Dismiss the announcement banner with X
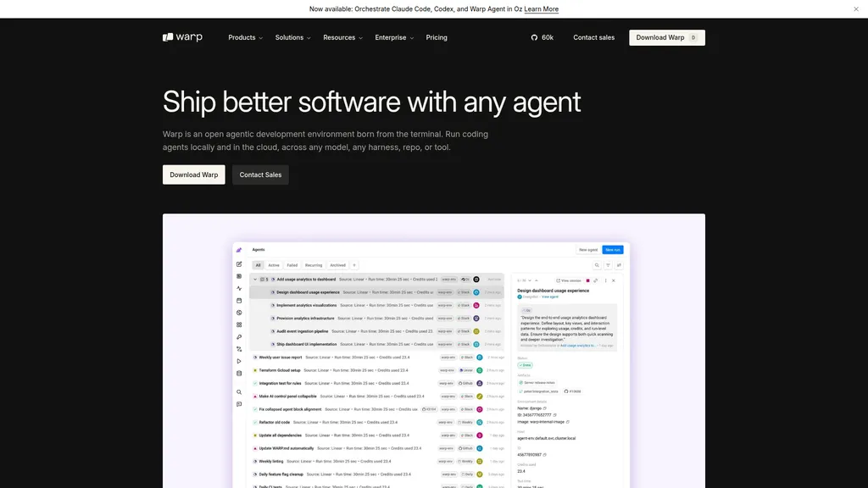868x488 pixels. [856, 8]
